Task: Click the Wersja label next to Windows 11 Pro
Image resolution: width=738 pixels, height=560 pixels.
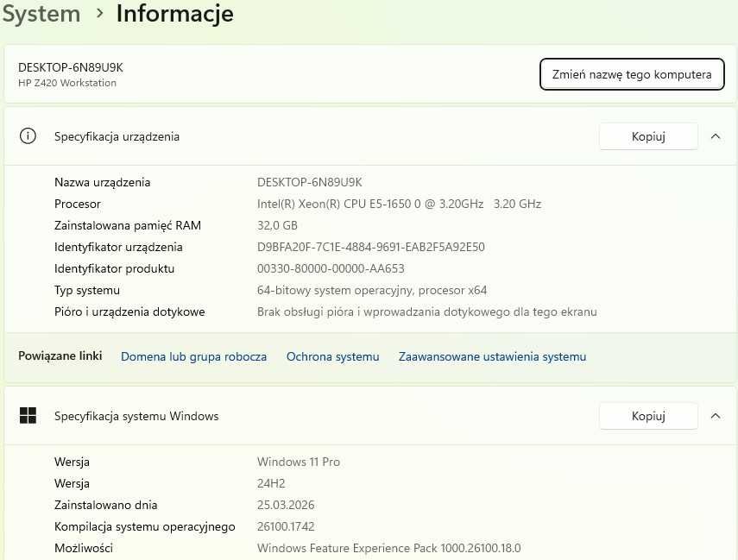Action: [72, 462]
